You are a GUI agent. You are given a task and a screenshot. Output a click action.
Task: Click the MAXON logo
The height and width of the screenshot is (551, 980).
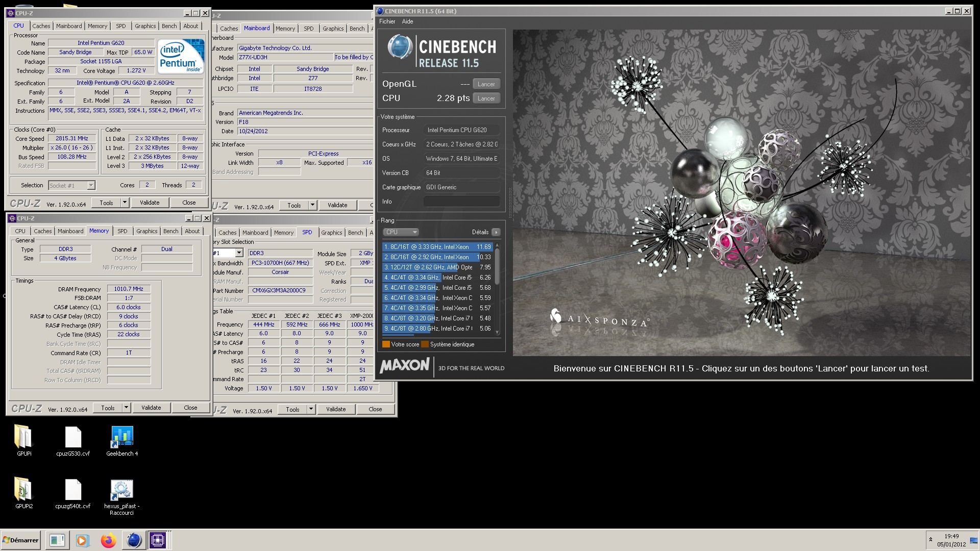coord(405,365)
